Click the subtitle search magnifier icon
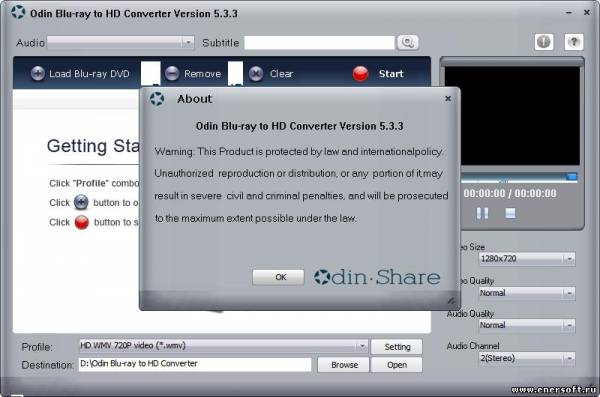The image size is (600, 397). [408, 42]
